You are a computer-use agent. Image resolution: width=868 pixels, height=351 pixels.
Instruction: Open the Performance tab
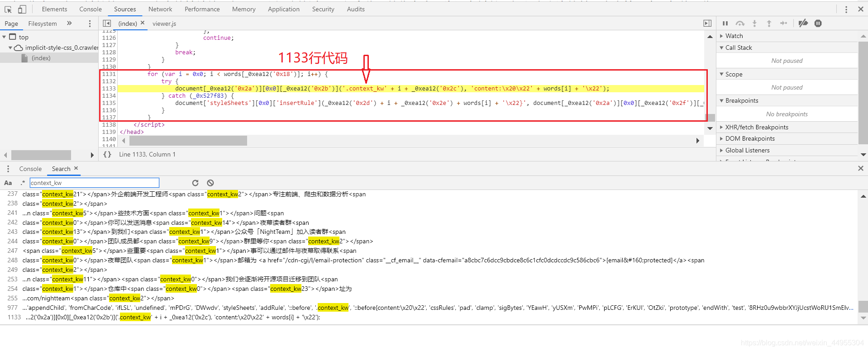point(202,9)
